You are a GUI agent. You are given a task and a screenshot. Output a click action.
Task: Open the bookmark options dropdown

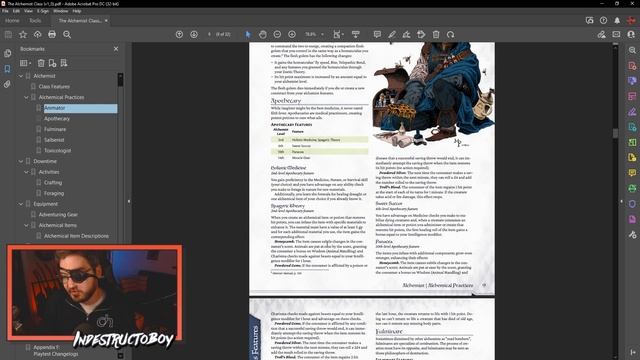point(25,63)
